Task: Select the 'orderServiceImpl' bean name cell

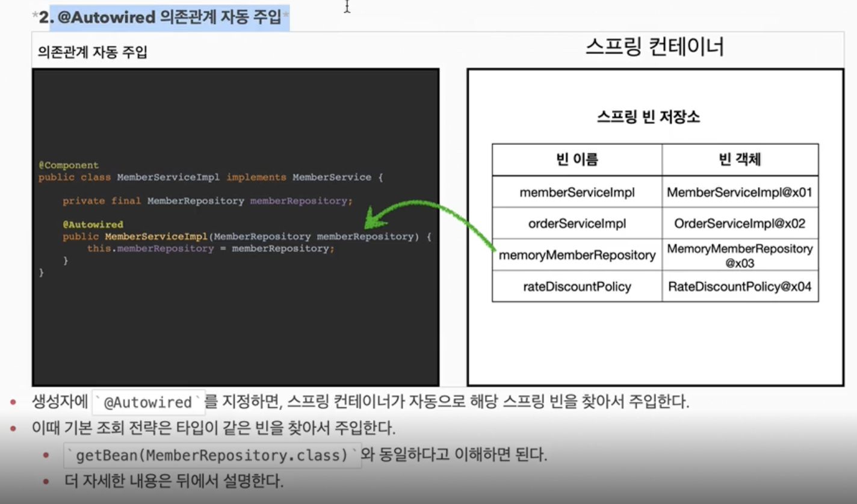Action: pyautogui.click(x=577, y=224)
